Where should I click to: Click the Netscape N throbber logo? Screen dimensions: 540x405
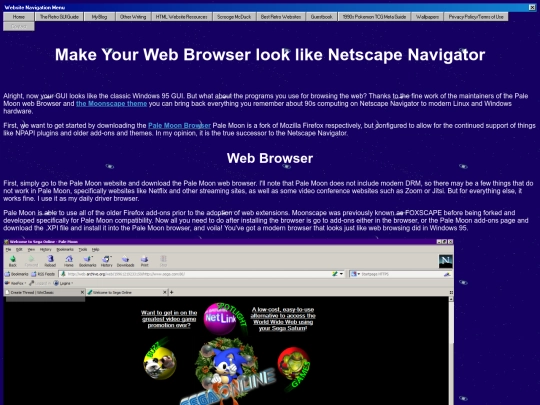pos(445,261)
